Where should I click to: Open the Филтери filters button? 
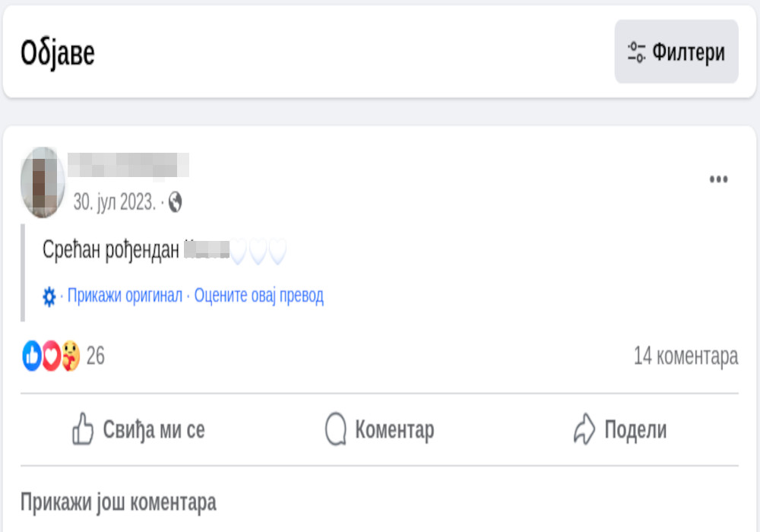[676, 52]
